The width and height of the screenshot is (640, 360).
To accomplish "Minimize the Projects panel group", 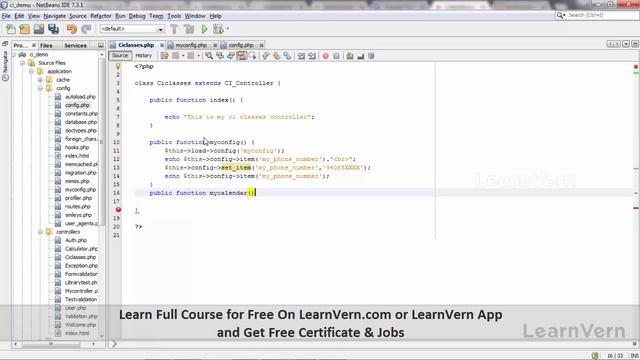I will 101,45.
